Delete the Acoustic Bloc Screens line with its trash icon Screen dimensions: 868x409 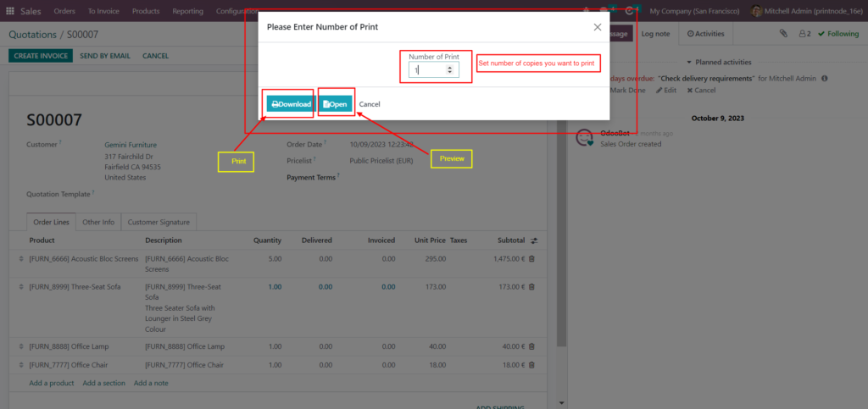click(532, 258)
